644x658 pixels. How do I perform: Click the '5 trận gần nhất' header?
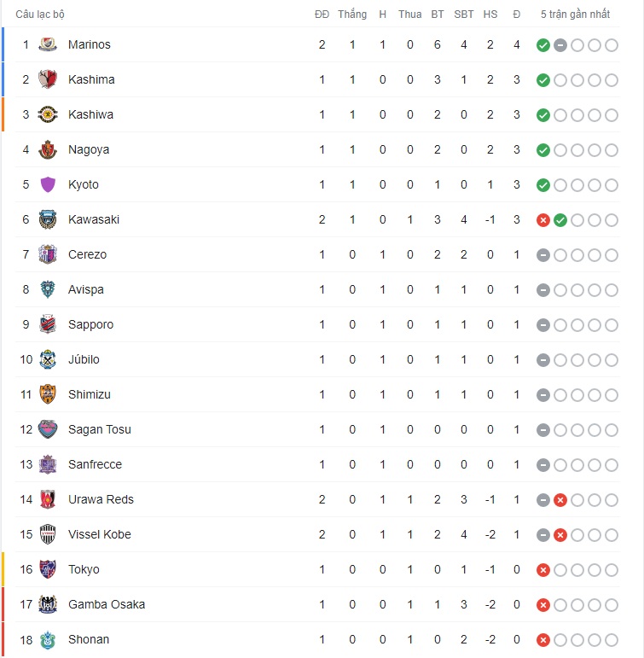click(x=575, y=15)
